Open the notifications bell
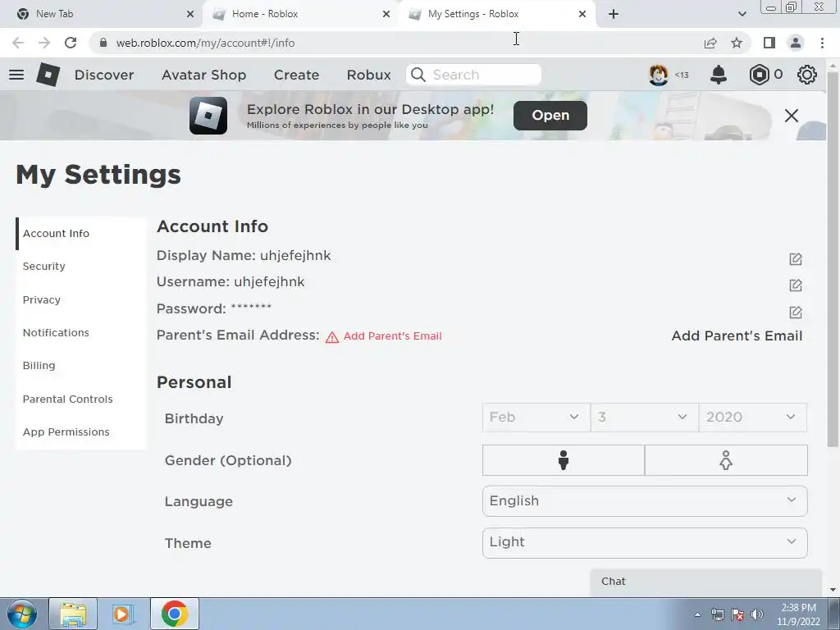 (x=719, y=75)
